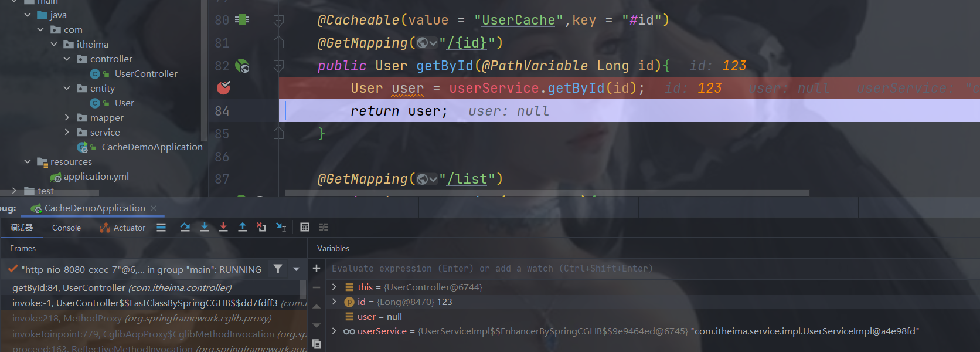980x352 pixels.
Task: Toggle the red breakpoint on line 83
Action: [223, 88]
